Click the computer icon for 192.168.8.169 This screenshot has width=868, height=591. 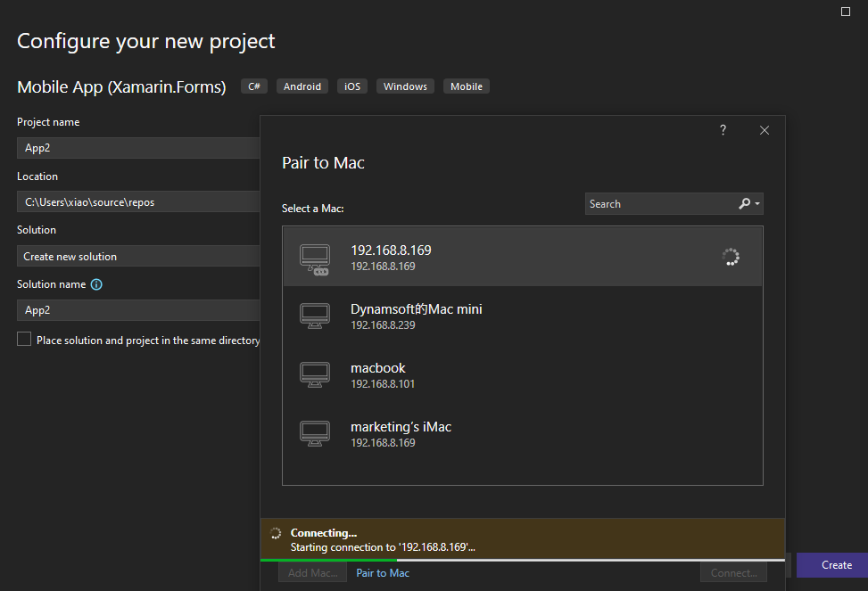point(314,258)
